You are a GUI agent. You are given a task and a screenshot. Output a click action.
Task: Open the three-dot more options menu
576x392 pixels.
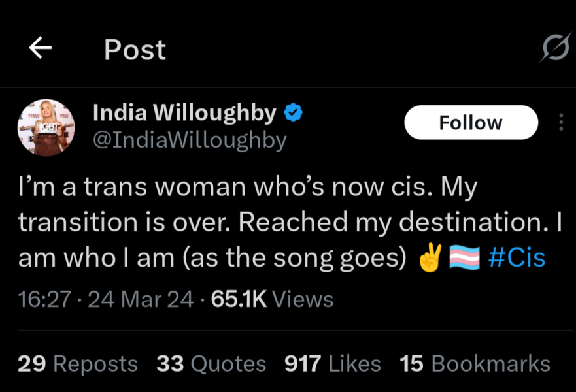(561, 123)
